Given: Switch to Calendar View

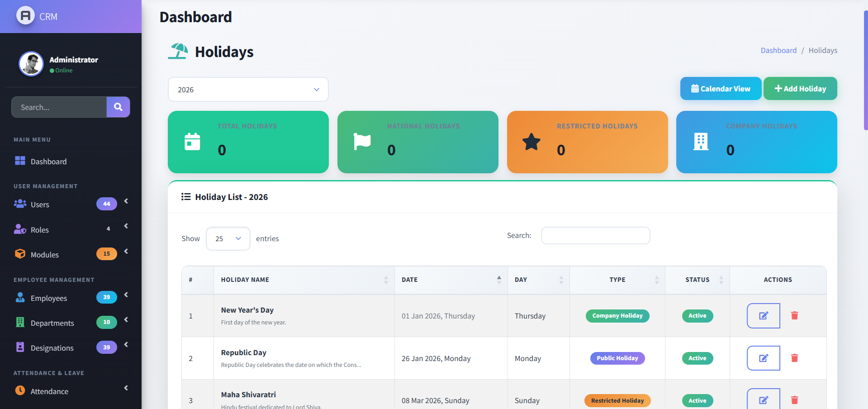Looking at the screenshot, I should (x=721, y=89).
